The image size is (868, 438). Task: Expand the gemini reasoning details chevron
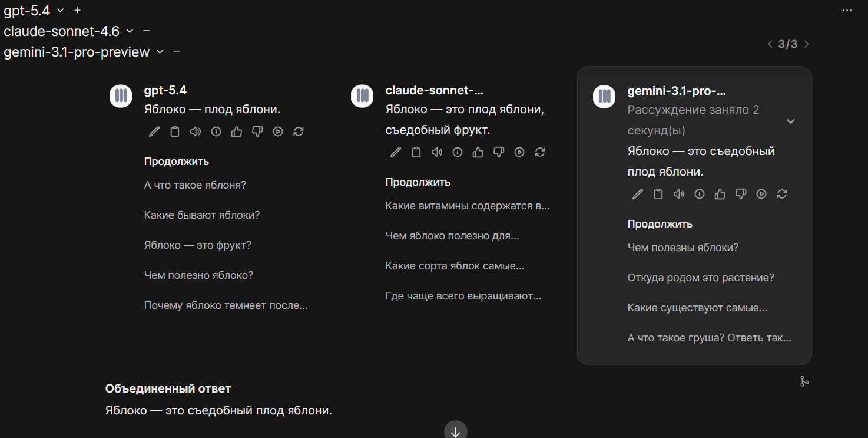pos(791,121)
